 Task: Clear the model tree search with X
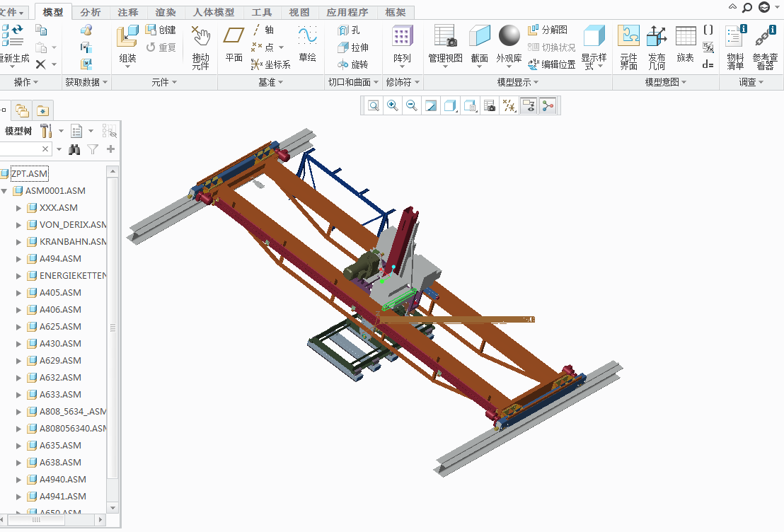tap(45, 149)
